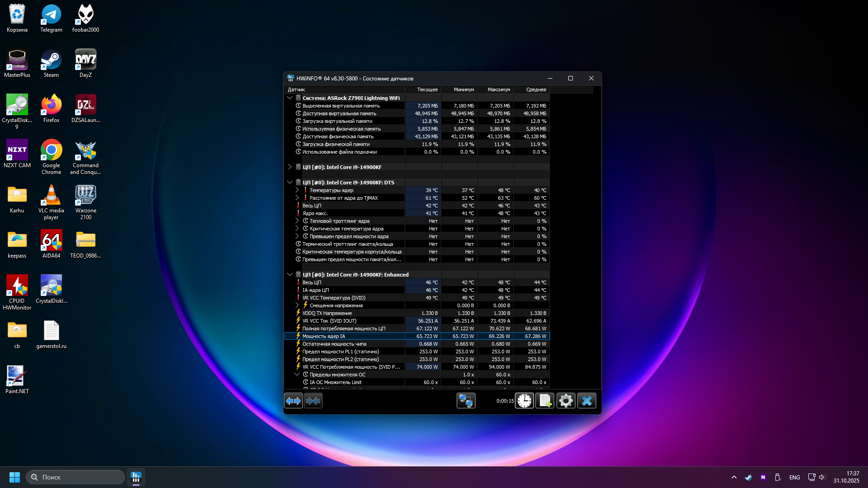
Task: Click the ENG language indicator
Action: click(x=794, y=477)
